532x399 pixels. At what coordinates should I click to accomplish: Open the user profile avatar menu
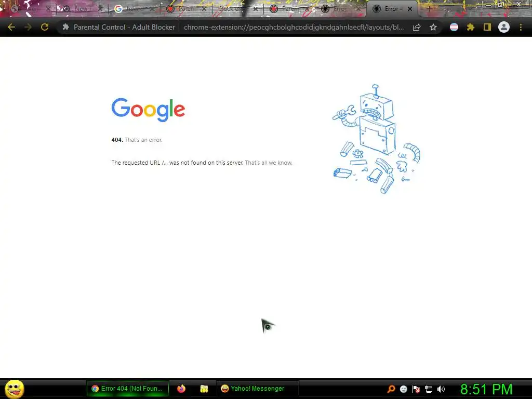[x=504, y=27]
